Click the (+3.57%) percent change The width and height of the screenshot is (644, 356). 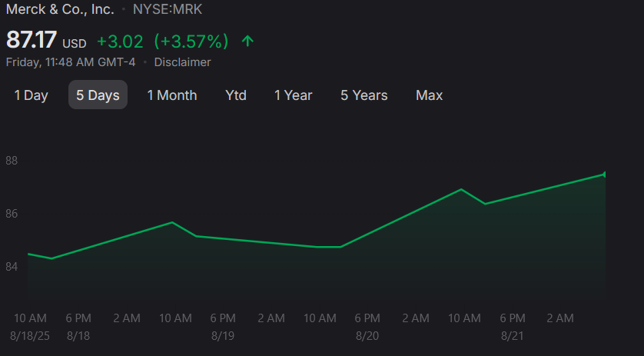point(191,41)
